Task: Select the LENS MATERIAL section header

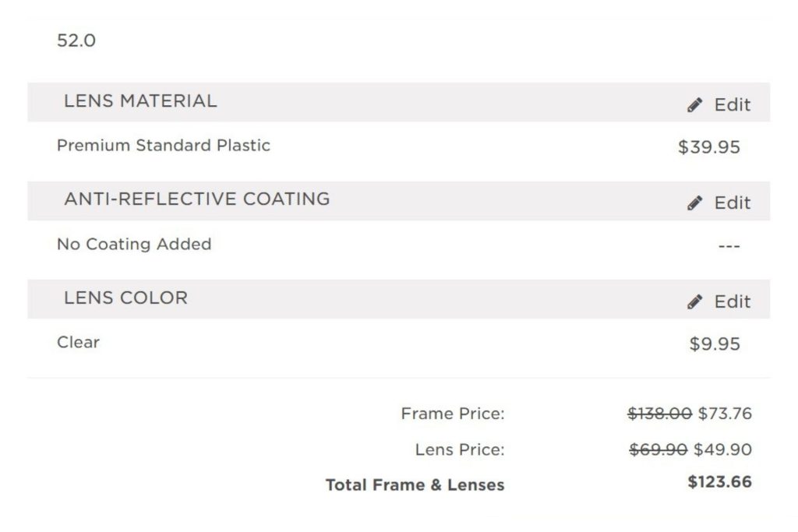Action: point(139,100)
